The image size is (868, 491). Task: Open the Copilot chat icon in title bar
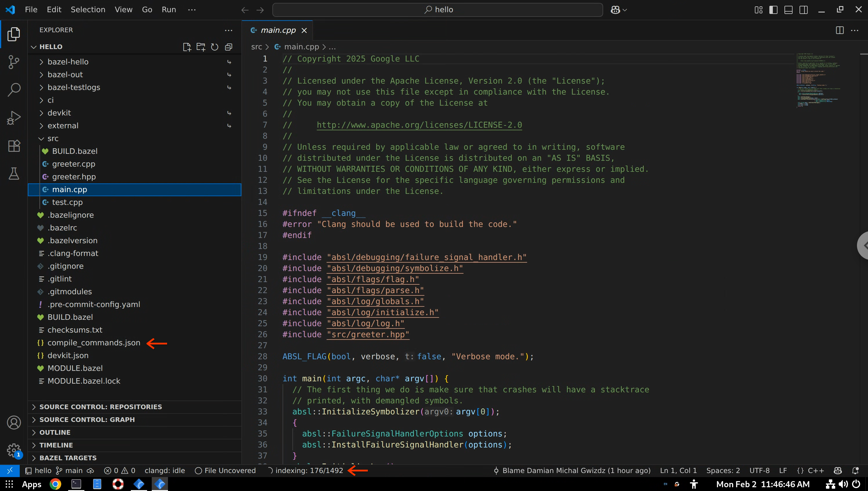(x=615, y=10)
